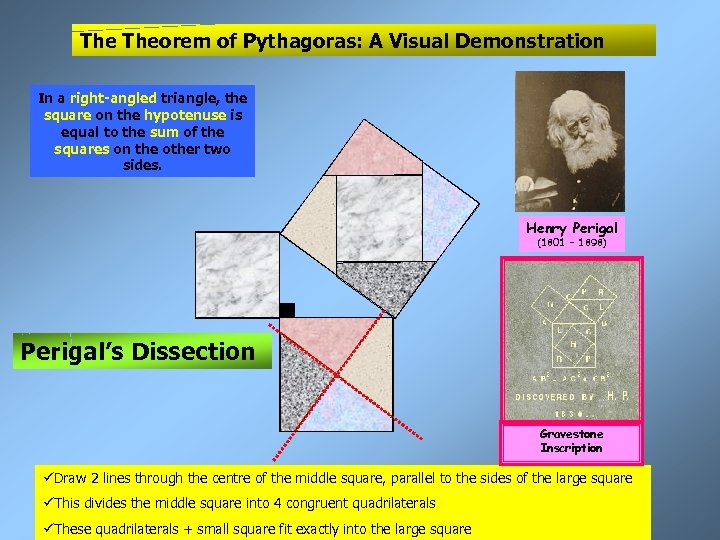The image size is (720, 540).
Task: Click 'DISCOVERED BY H. P.' text on gravestone
Action: pyautogui.click(x=572, y=396)
